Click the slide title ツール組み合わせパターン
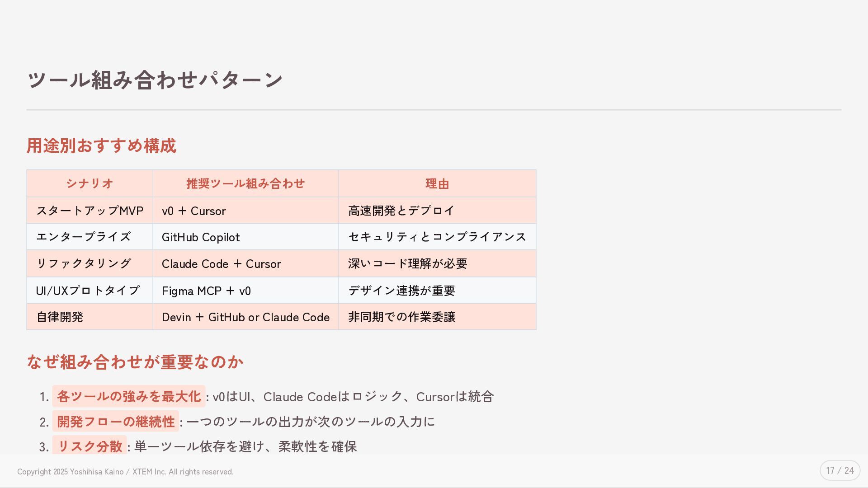Image resolution: width=868 pixels, height=488 pixels. click(x=155, y=80)
